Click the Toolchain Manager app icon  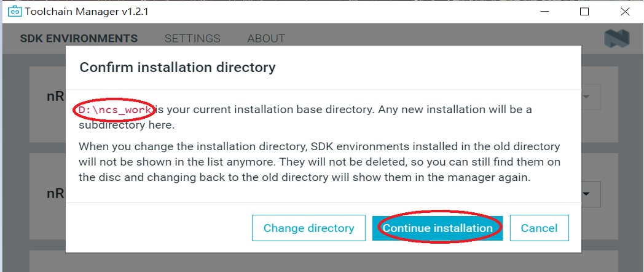click(14, 12)
